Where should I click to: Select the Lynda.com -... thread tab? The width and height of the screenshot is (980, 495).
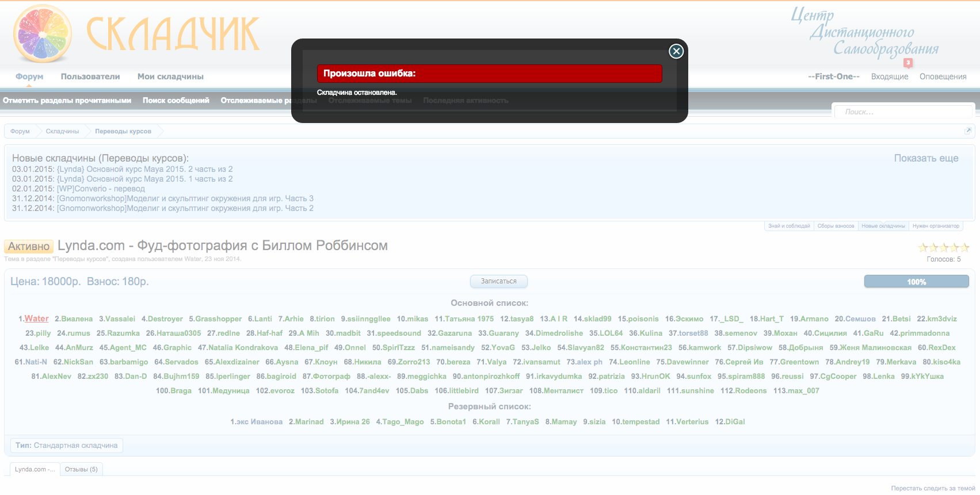[x=35, y=469]
